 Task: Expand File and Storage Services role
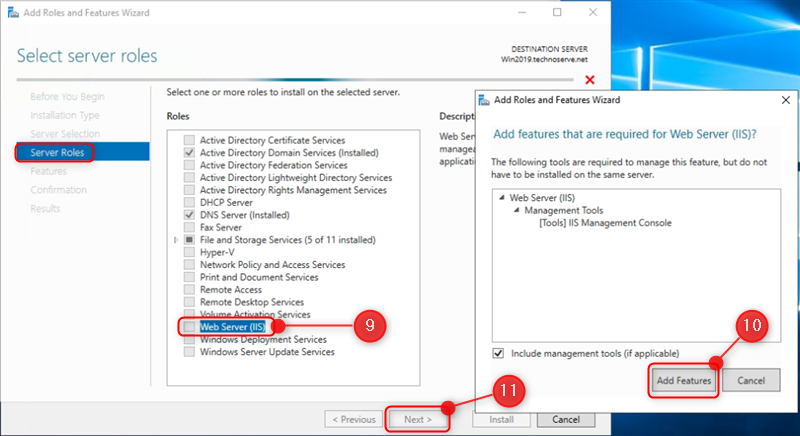click(x=177, y=240)
